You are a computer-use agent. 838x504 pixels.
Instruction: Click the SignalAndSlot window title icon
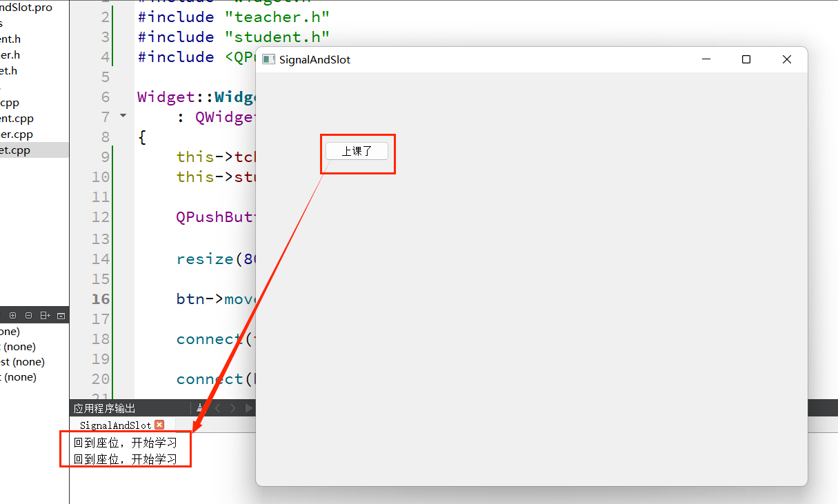[268, 59]
